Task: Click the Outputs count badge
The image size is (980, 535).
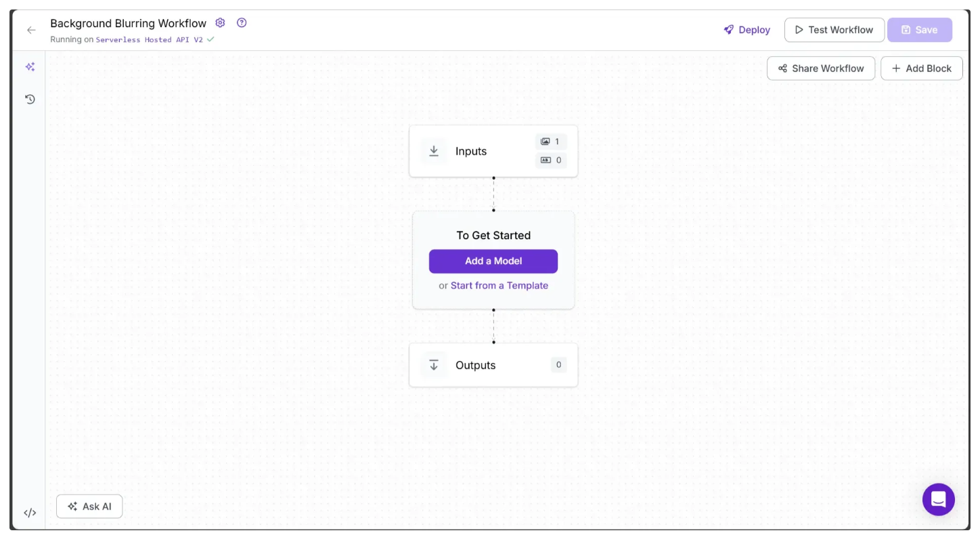Action: coord(558,365)
